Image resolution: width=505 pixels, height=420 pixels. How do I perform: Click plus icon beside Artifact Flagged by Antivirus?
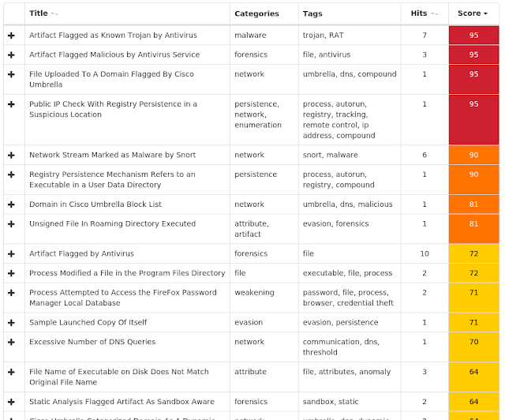click(x=11, y=253)
